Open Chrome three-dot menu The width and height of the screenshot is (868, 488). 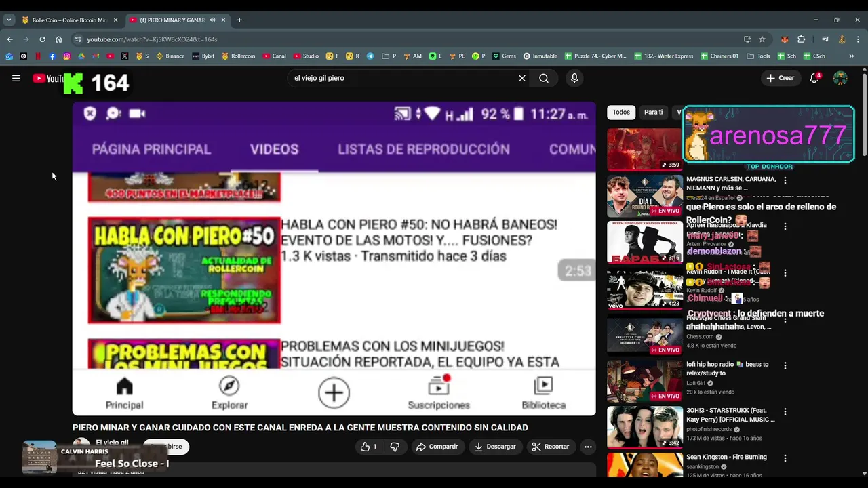858,39
